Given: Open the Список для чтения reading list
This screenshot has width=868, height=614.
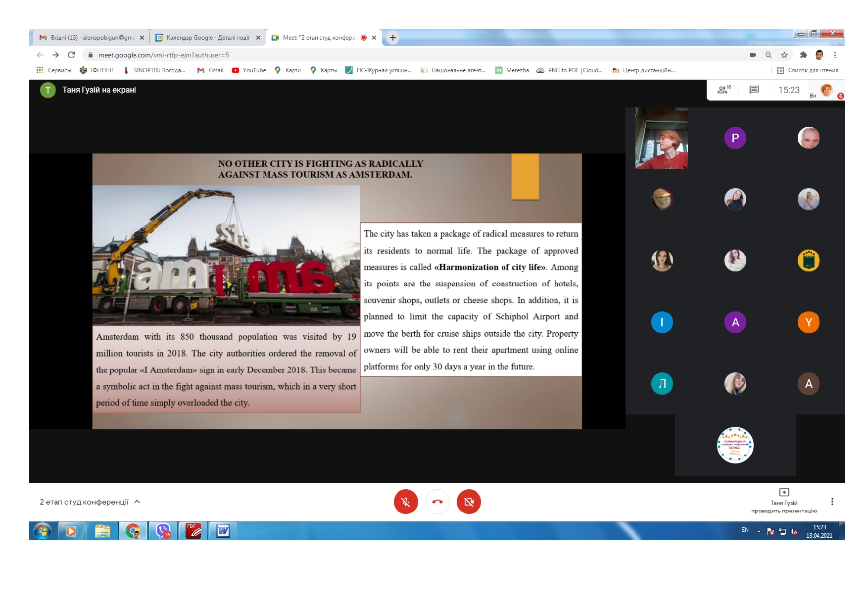Looking at the screenshot, I should pos(808,70).
